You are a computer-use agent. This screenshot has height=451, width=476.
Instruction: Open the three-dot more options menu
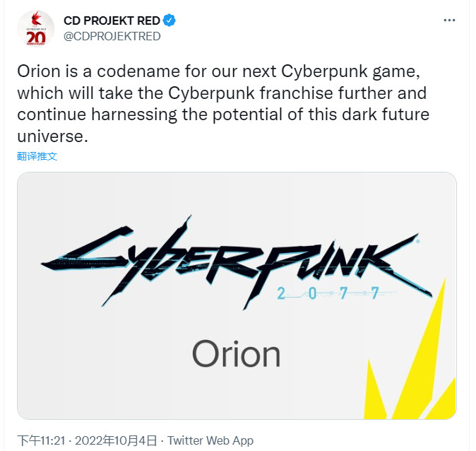(449, 20)
